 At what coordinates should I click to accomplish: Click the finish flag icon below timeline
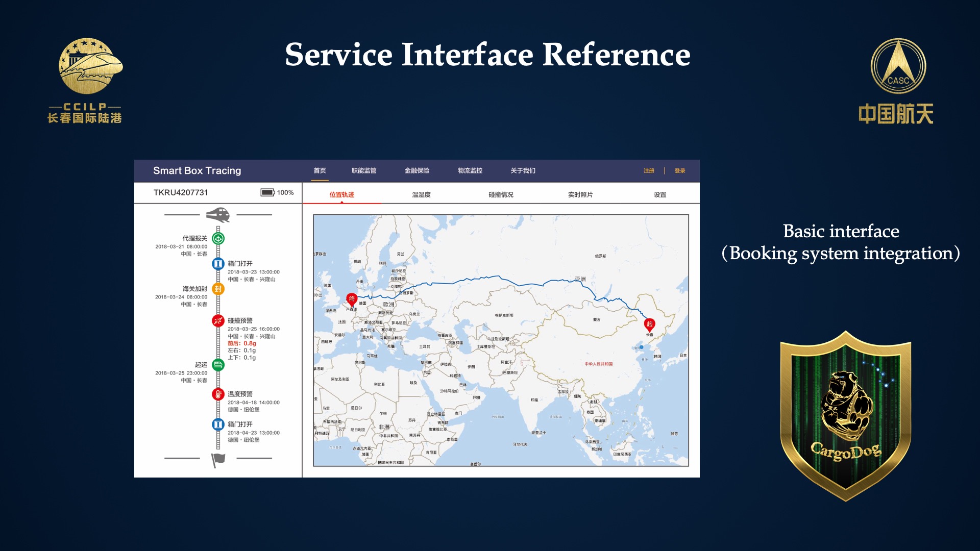(218, 459)
